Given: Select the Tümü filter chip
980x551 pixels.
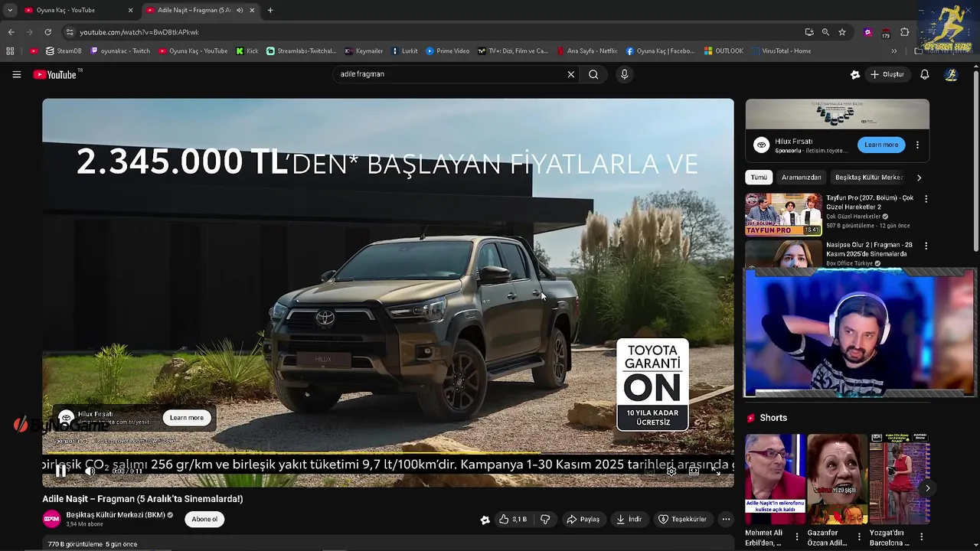Looking at the screenshot, I should 759,178.
